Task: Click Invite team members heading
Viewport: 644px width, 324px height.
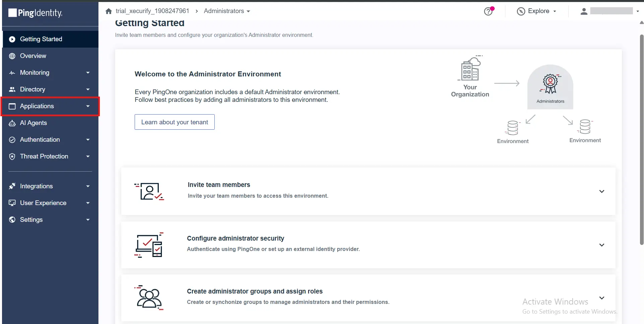Action: point(219,185)
